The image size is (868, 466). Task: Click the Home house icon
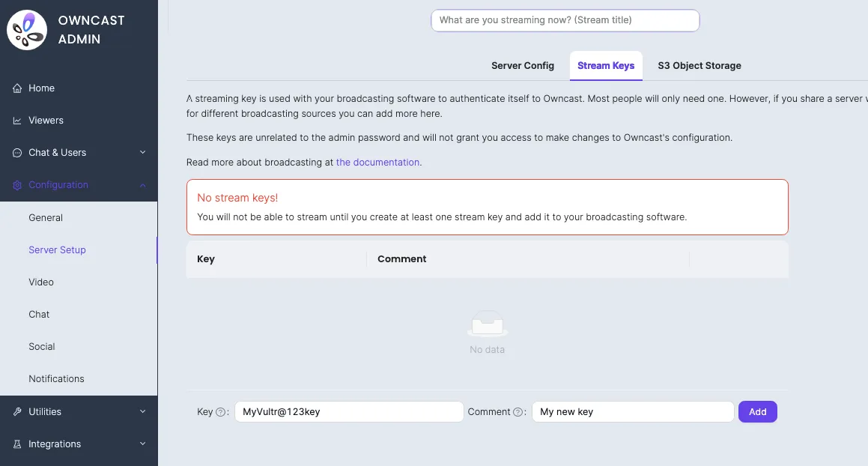[17, 88]
